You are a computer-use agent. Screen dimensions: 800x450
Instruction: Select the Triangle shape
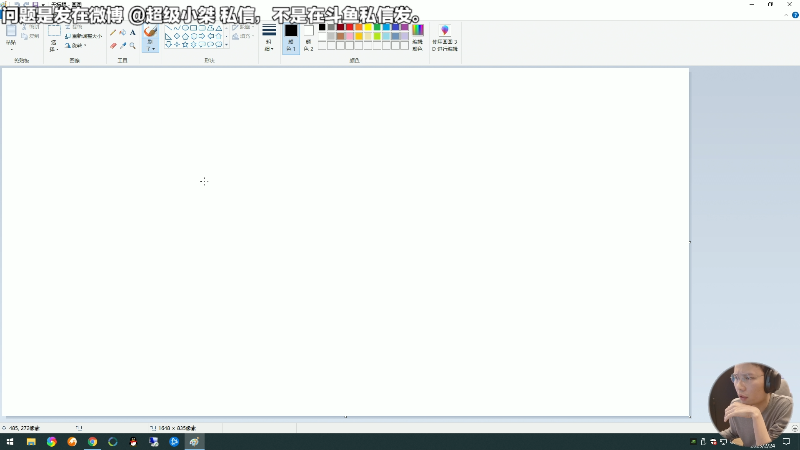coord(219,28)
